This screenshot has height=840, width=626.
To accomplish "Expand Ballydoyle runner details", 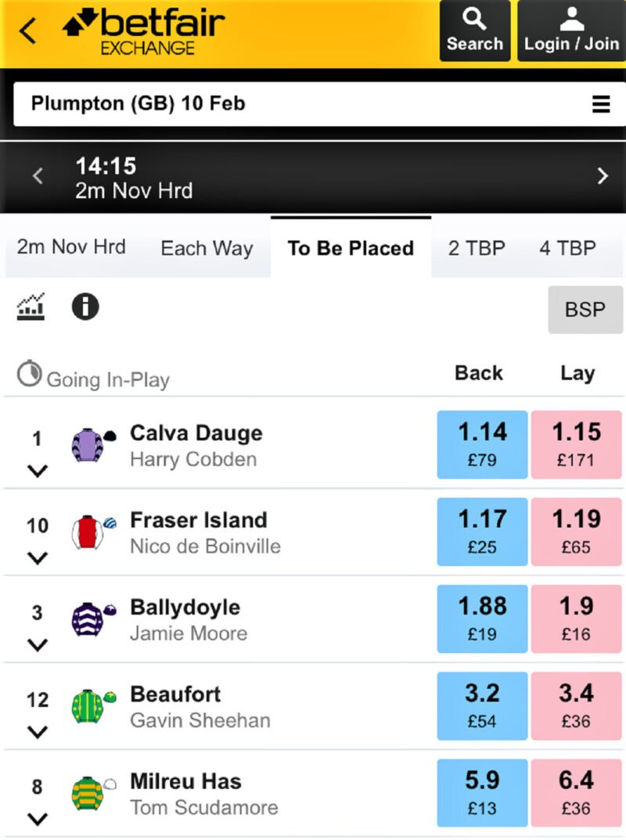I will click(36, 645).
